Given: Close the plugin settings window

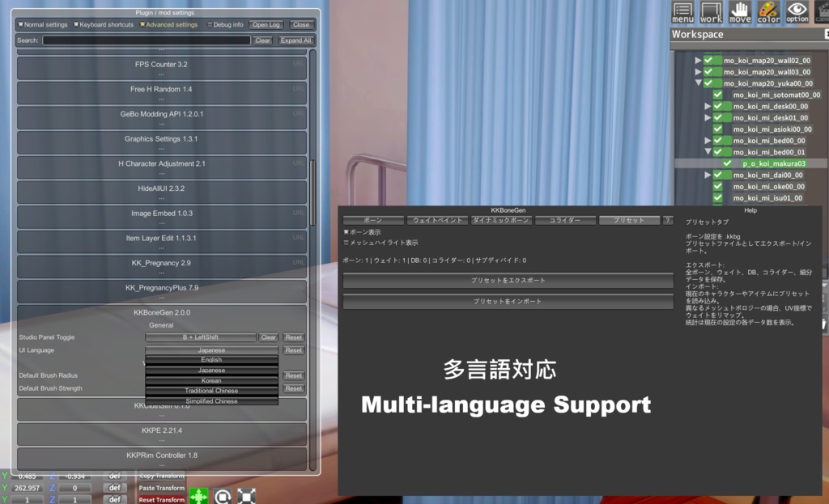Looking at the screenshot, I should coord(301,25).
